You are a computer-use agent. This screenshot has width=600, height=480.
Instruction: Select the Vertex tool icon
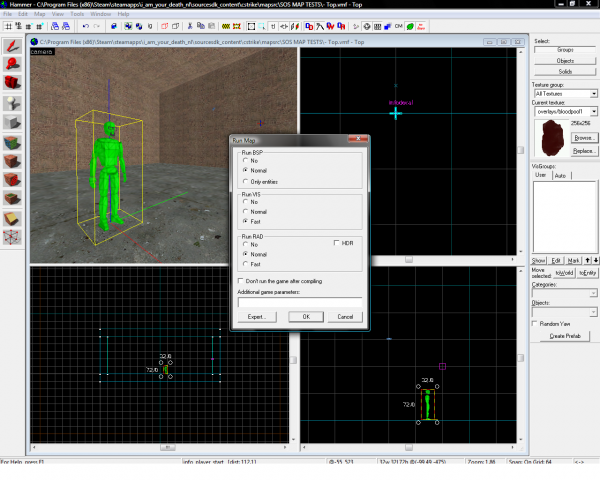click(12, 236)
